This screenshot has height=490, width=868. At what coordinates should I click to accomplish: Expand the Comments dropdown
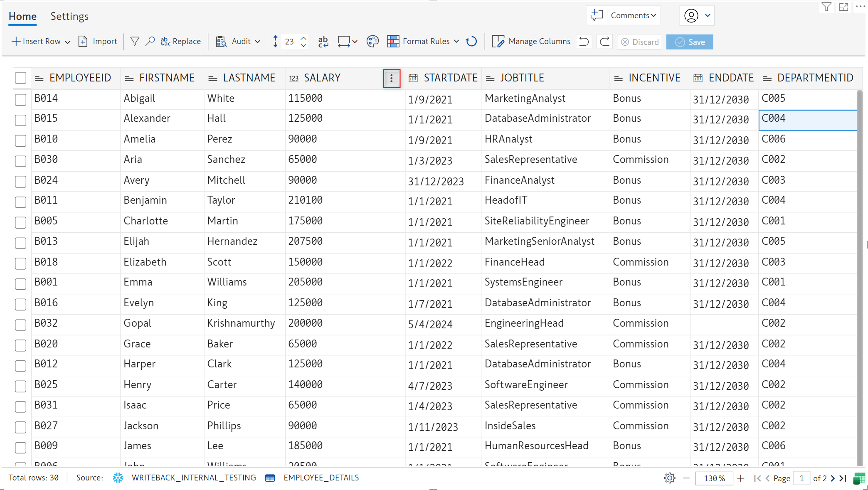[x=634, y=15]
